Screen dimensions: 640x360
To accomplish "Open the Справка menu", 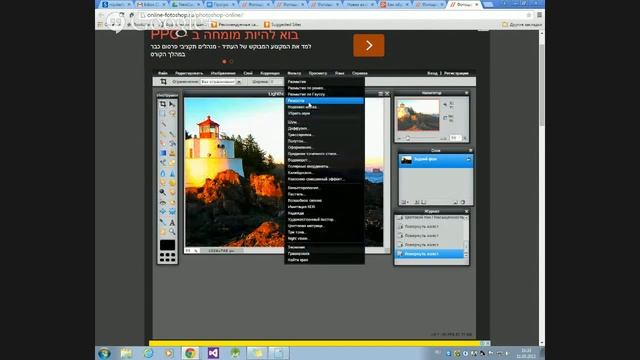I will [x=360, y=73].
